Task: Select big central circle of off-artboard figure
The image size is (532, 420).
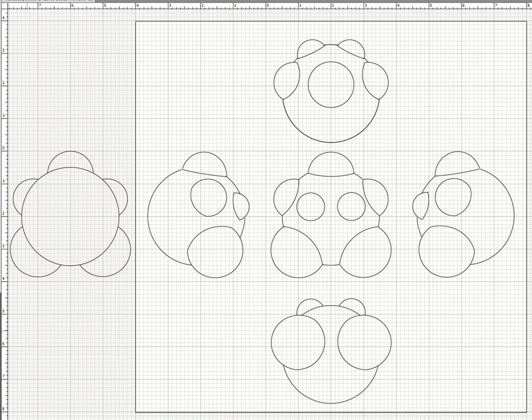Action: tap(70, 217)
